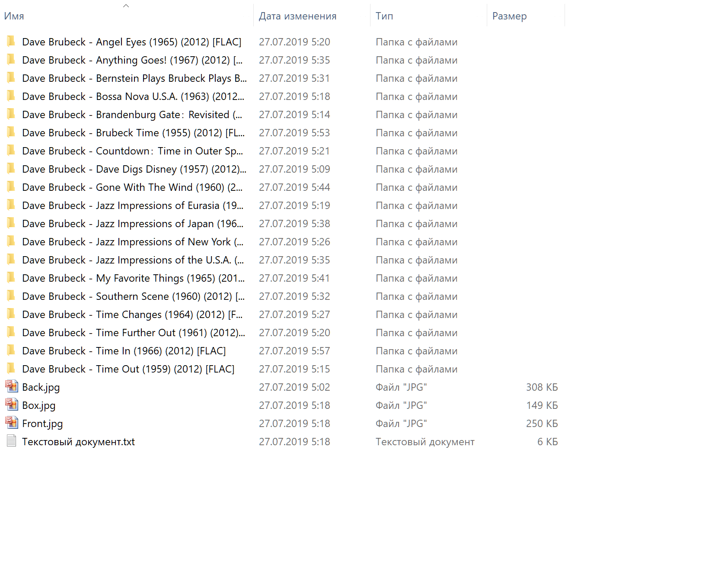Click the sort direction arrow above Имя
Image resolution: width=728 pixels, height=572 pixels.
126,6
